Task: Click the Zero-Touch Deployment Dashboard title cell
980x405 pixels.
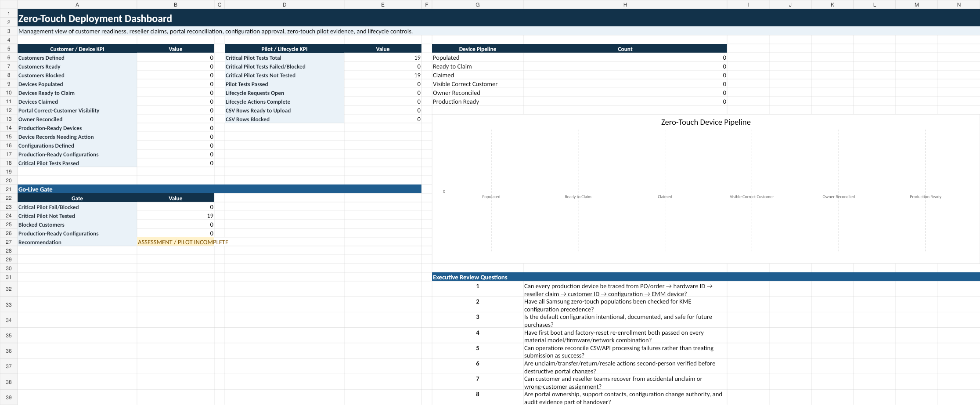Action: click(x=95, y=18)
